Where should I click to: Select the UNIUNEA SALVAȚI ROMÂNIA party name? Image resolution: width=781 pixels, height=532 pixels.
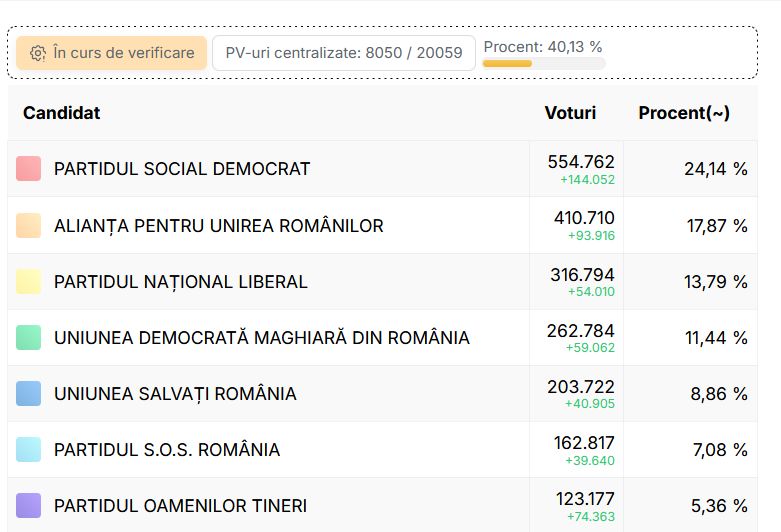pos(175,394)
